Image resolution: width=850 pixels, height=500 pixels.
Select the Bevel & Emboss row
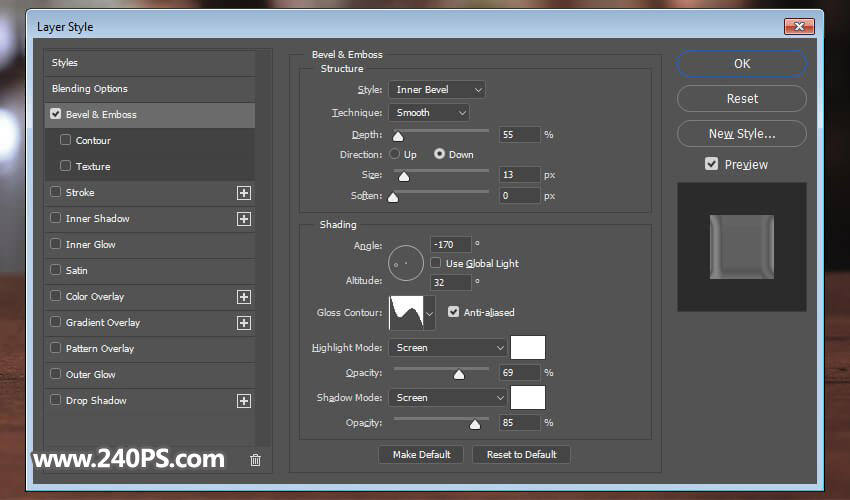(x=150, y=115)
